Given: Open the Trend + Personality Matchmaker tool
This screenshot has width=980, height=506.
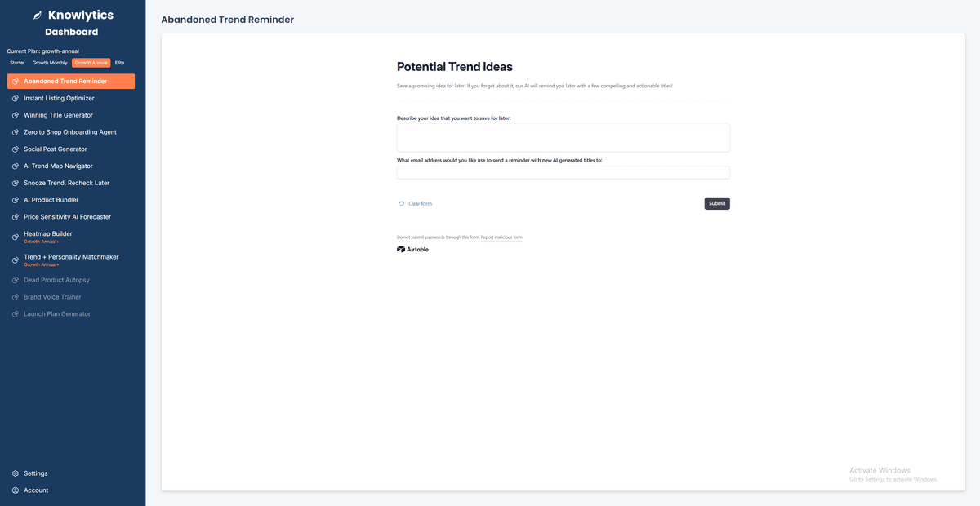Looking at the screenshot, I should pos(70,256).
